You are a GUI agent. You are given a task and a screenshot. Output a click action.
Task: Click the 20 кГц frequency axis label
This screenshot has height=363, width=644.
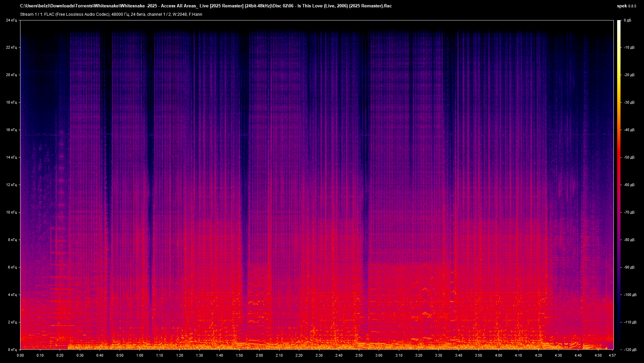pyautogui.click(x=12, y=75)
